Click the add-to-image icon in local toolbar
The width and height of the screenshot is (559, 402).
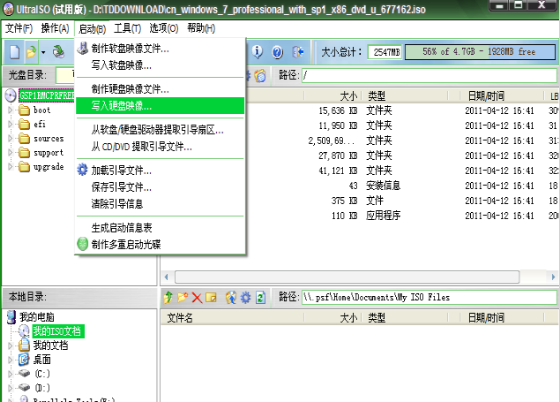coord(231,297)
